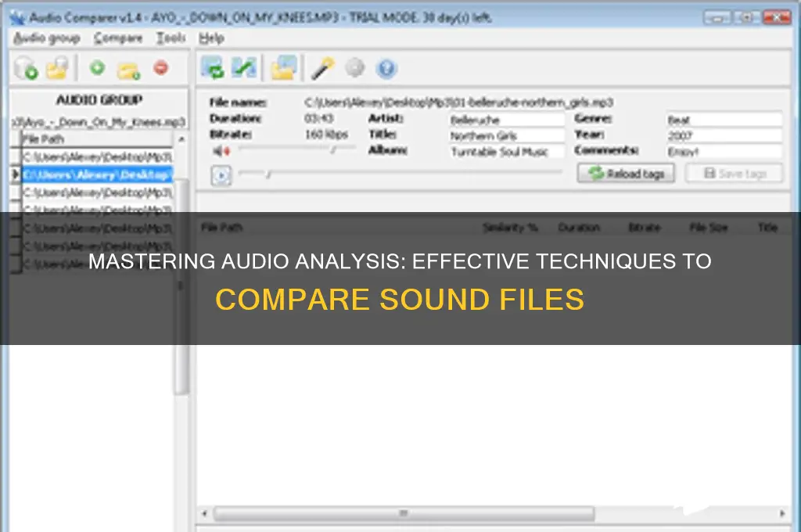Add file using green plus icon
Screen dimensions: 801x532
[x=97, y=67]
